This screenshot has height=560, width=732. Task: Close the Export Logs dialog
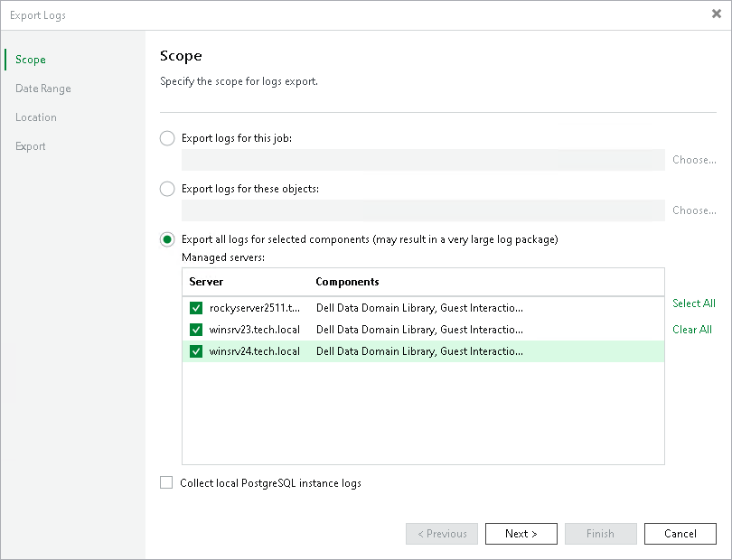[x=717, y=14]
